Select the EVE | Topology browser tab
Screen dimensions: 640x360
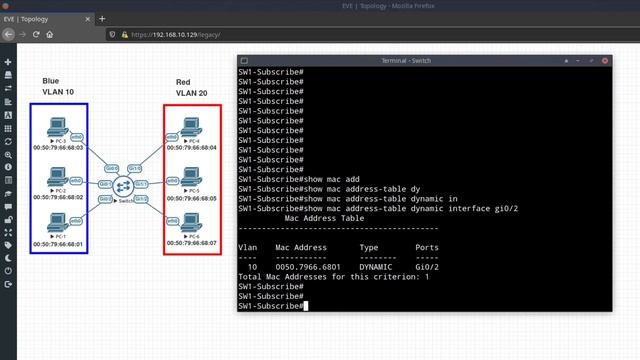point(47,19)
